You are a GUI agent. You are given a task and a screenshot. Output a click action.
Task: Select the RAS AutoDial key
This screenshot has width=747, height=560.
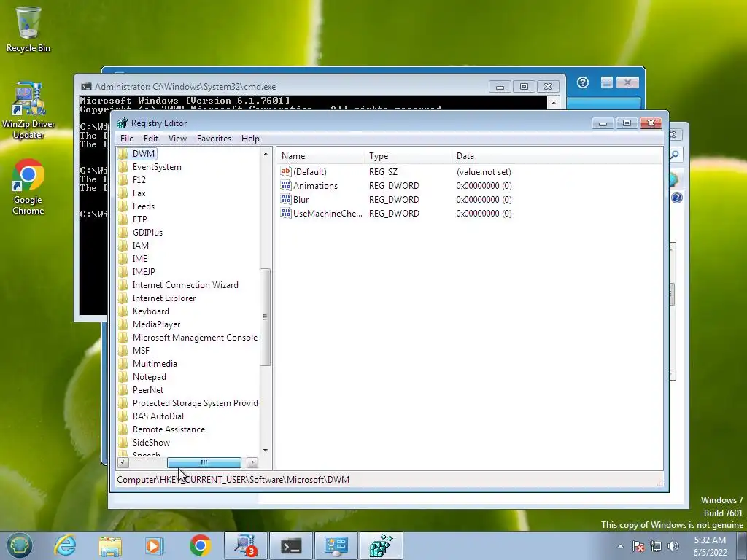tap(158, 416)
